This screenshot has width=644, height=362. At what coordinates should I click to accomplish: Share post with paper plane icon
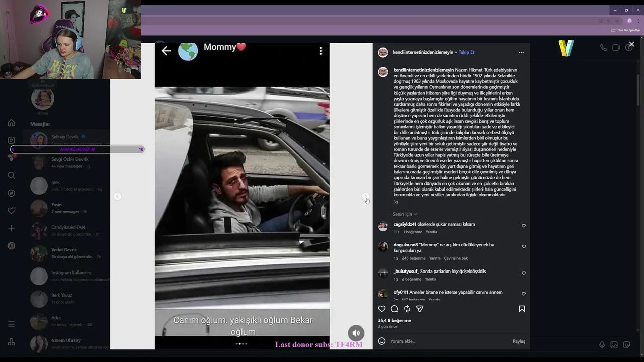[420, 309]
